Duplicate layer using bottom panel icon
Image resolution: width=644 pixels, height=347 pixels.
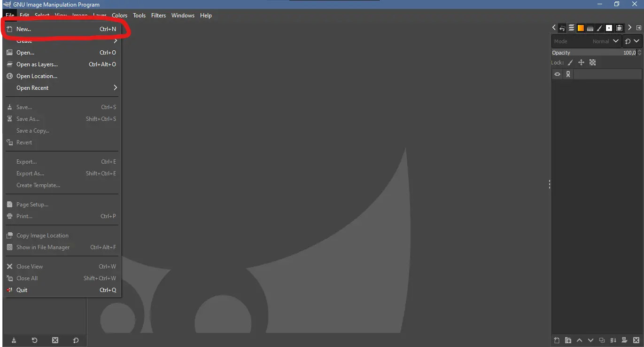(602, 340)
